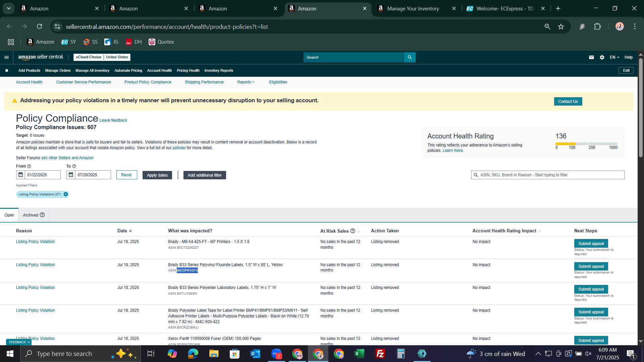This screenshot has width=644, height=362.
Task: Open the Quotex bookmark
Action: click(x=161, y=42)
